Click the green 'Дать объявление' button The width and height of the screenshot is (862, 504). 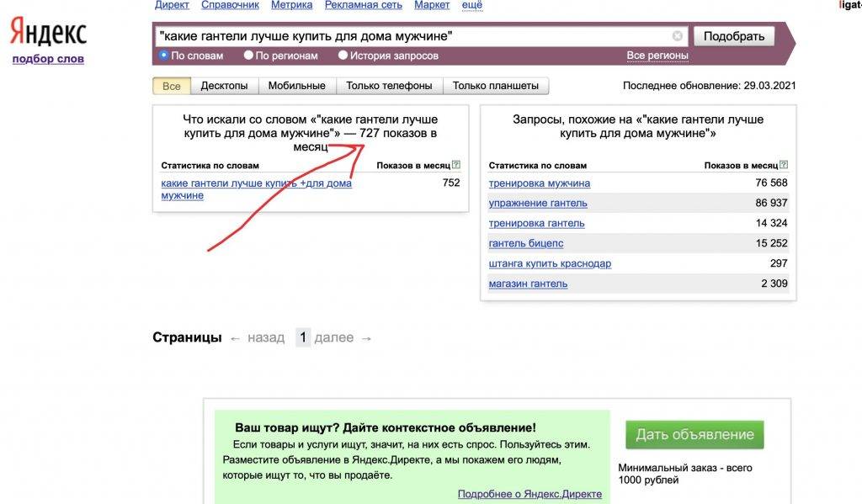point(694,434)
